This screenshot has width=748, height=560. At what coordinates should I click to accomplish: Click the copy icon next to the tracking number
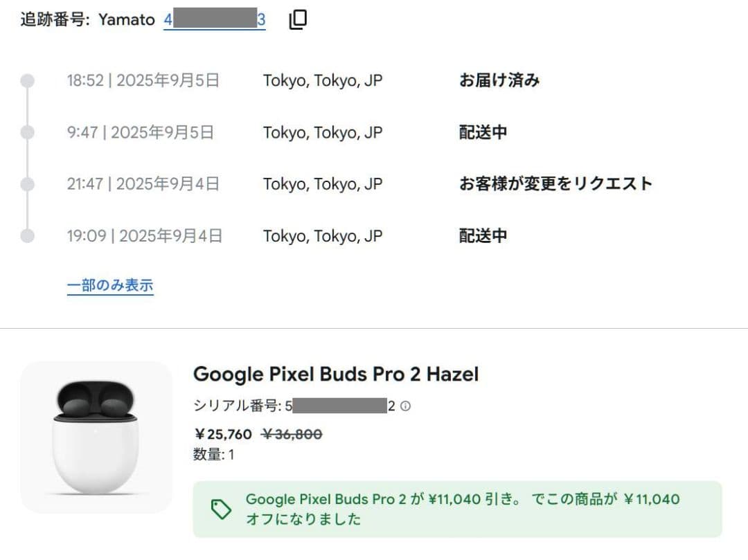point(297,19)
